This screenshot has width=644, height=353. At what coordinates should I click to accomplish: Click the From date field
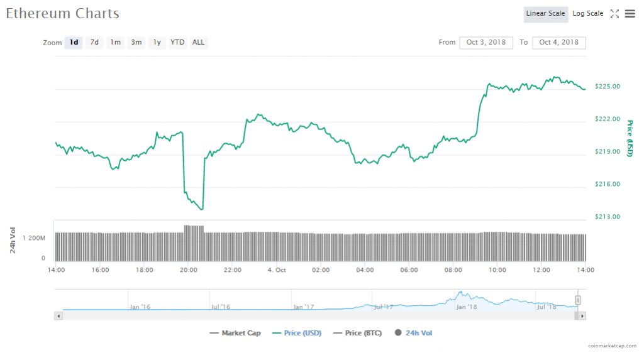pos(487,43)
